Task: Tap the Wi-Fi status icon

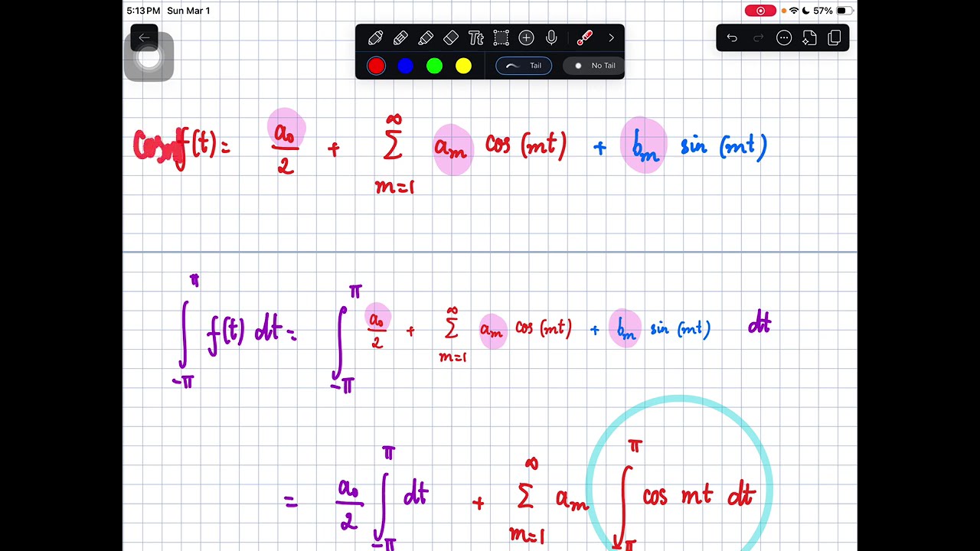Action: [x=793, y=11]
